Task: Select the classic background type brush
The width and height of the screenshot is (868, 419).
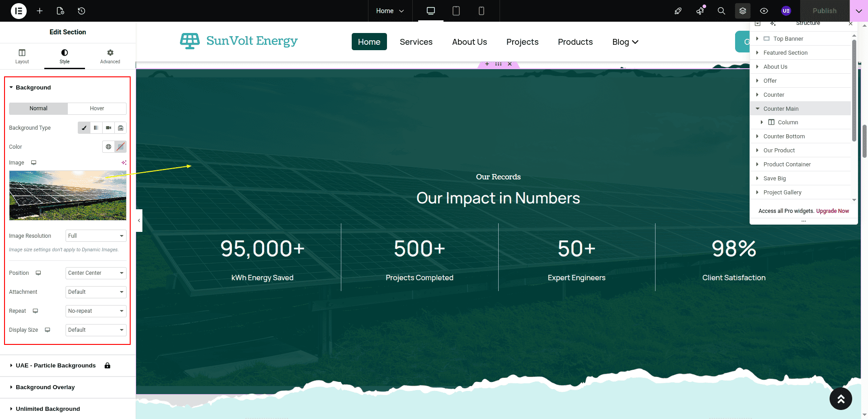Action: [84, 128]
